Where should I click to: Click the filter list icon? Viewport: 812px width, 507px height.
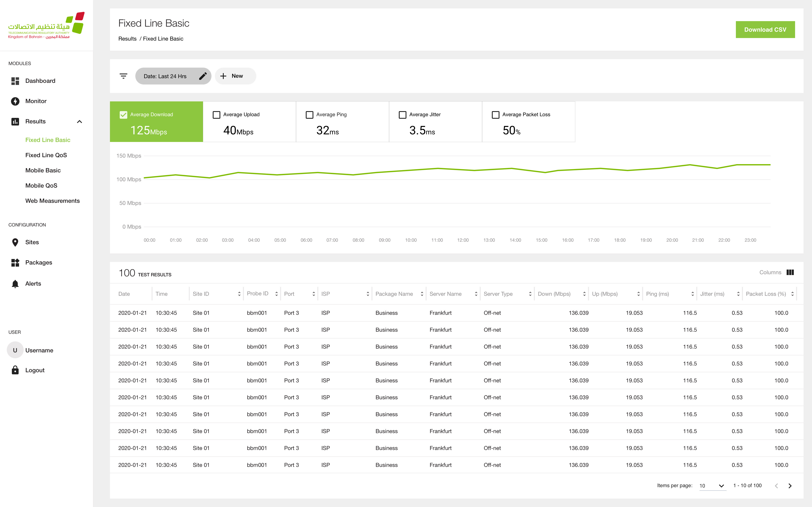click(123, 76)
